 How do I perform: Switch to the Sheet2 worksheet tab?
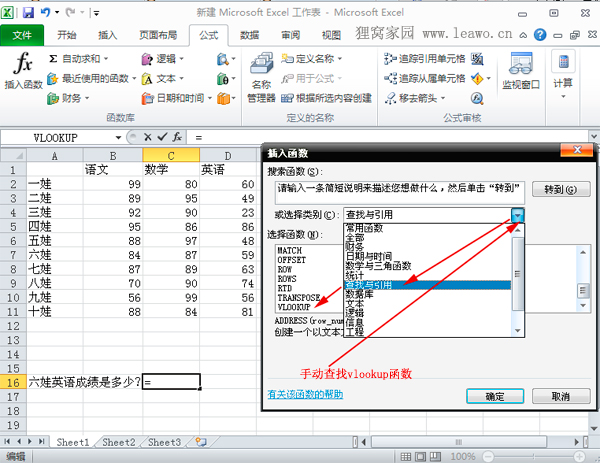[119, 442]
